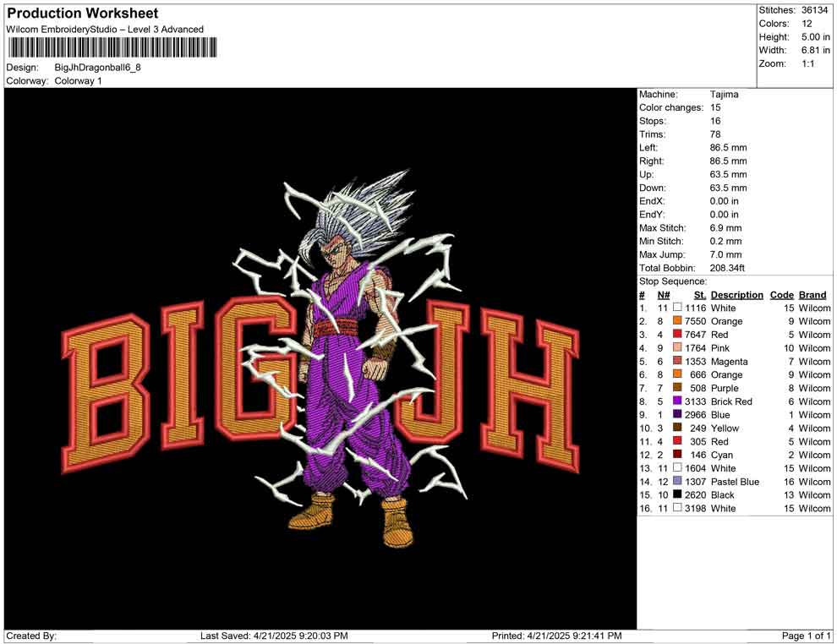
Task: Click the white swatch beside 1116 White
Action: pos(677,308)
